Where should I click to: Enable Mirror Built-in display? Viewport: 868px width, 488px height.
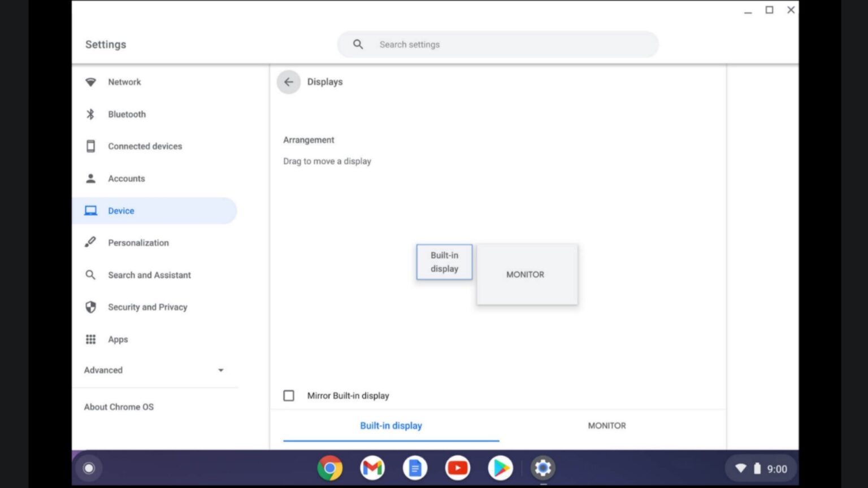[x=289, y=395]
